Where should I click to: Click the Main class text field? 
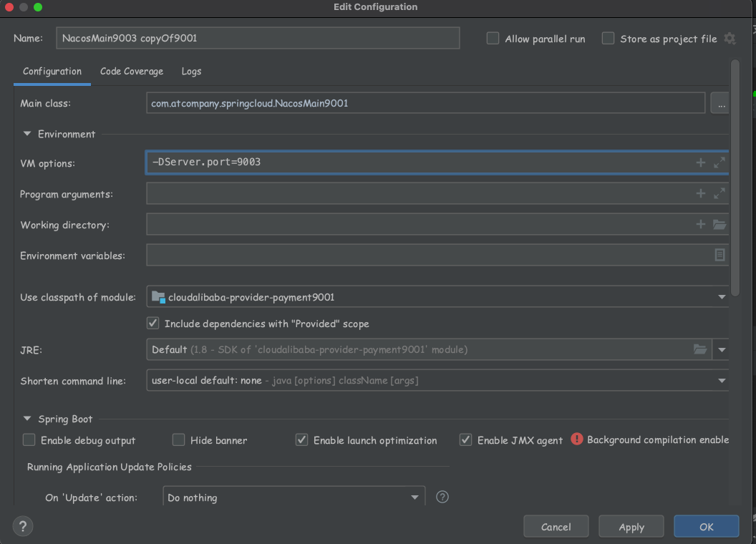coord(425,103)
